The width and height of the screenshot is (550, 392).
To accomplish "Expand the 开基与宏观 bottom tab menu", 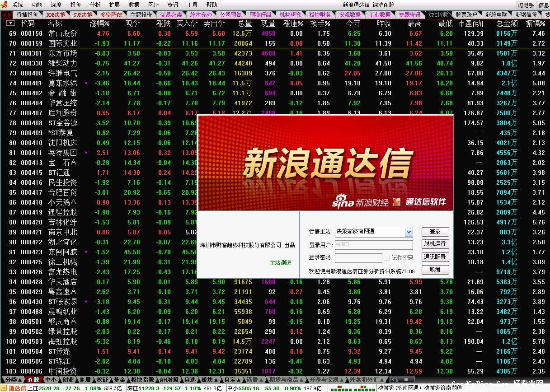I will [326, 380].
